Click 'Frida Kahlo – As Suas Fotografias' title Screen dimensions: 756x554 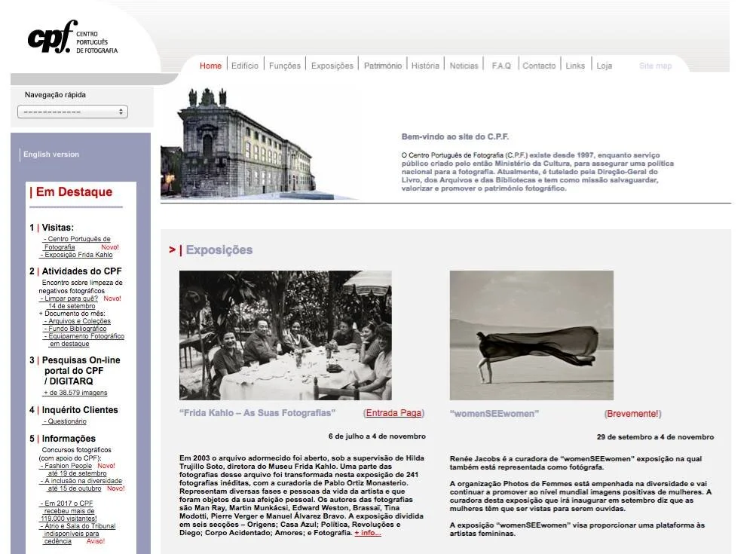pos(258,413)
